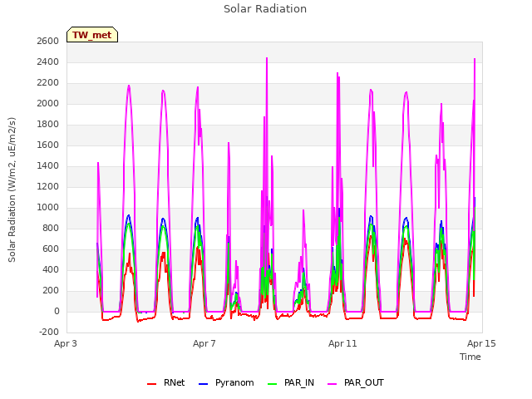The image size is (532, 399).
Task: Click the Apr 15 x-axis label
Action: tap(481, 343)
